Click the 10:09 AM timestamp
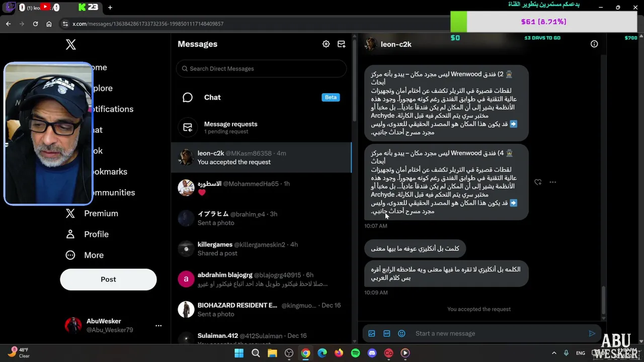The width and height of the screenshot is (644, 362). point(376,293)
